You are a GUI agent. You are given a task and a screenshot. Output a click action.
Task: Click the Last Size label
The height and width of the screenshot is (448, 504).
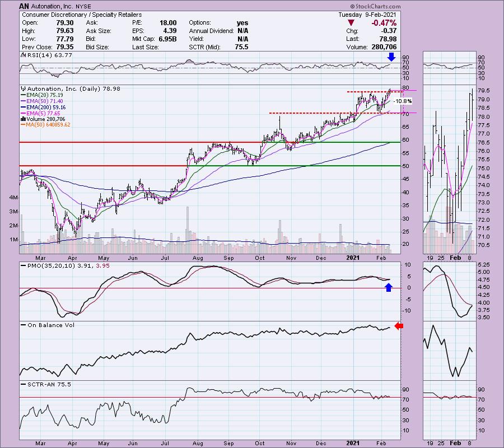(145, 47)
